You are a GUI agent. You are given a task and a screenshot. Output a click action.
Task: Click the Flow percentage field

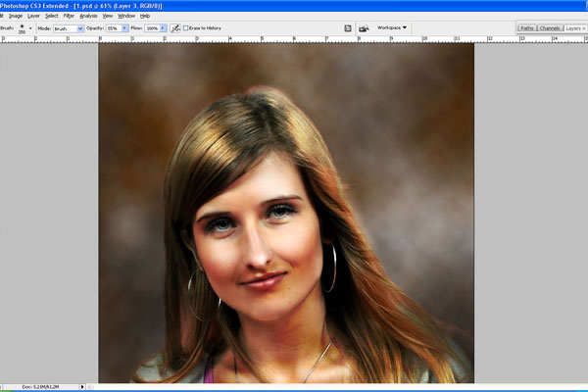tap(152, 28)
